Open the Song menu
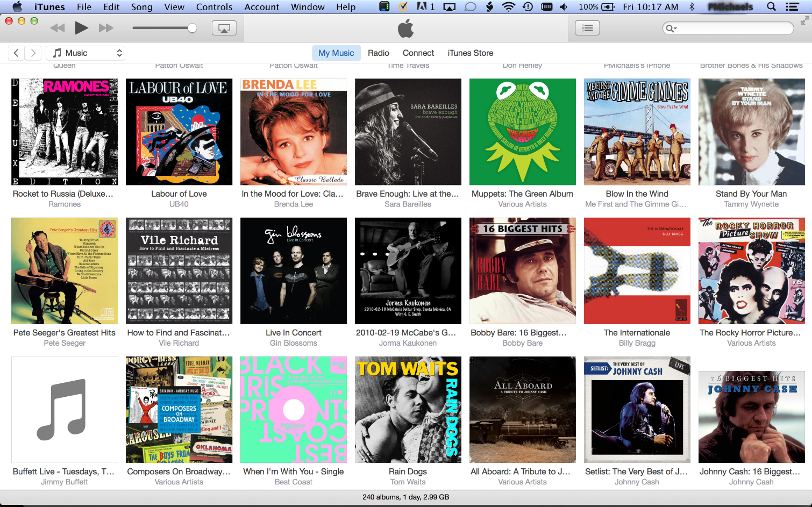812x507 pixels. [x=142, y=7]
